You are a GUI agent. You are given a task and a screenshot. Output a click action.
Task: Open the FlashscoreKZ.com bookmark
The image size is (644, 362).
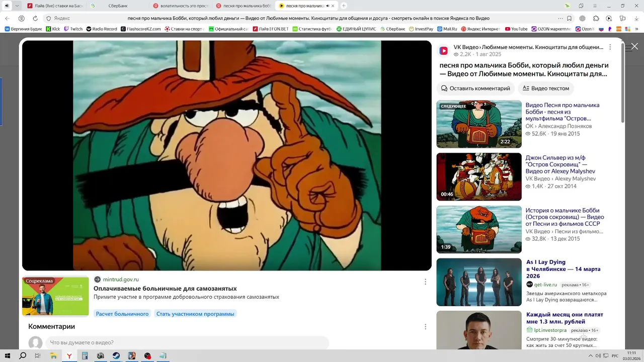pos(141,29)
